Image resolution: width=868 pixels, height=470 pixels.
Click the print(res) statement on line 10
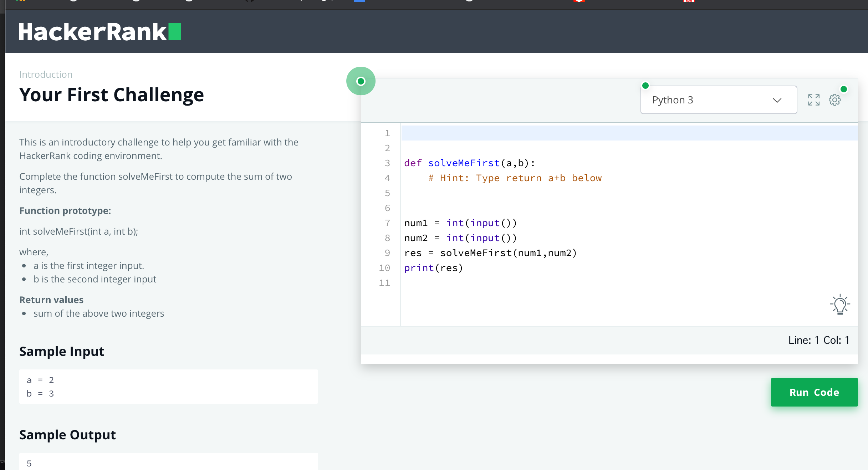433,268
